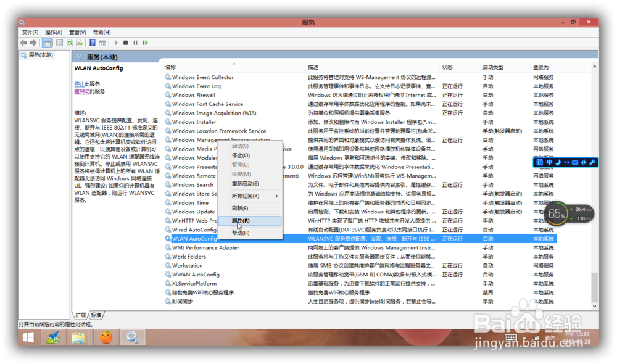Select the WMI Performance Adapter row
This screenshot has width=617, height=364.
(360, 248)
